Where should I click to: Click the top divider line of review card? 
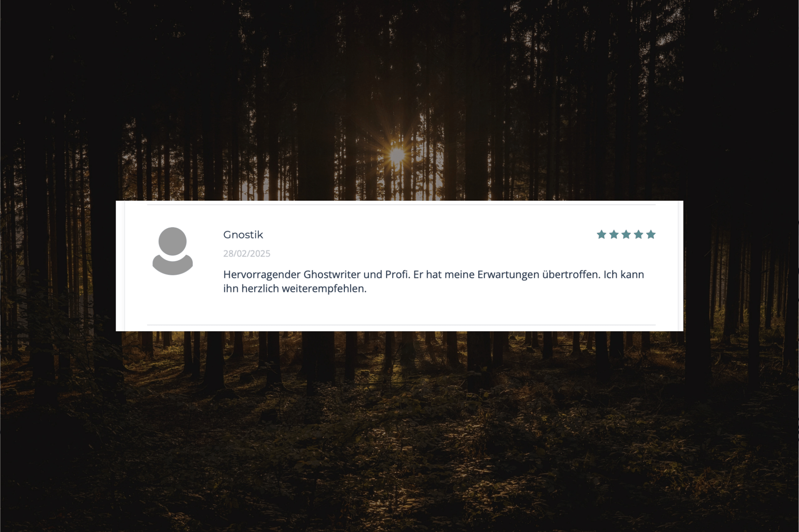(401, 205)
